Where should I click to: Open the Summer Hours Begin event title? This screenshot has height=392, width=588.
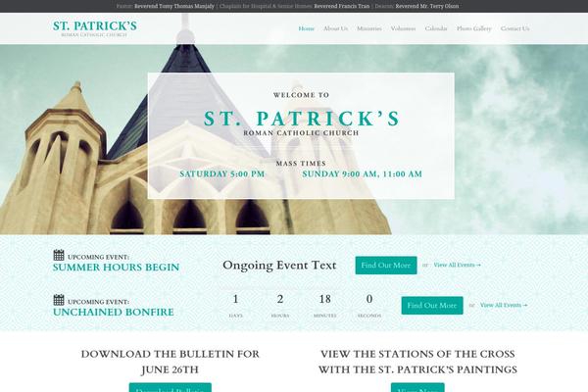pos(116,268)
